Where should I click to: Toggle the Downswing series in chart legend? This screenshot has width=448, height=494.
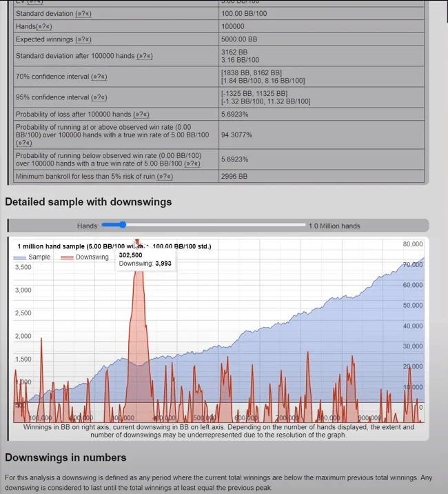[85, 257]
